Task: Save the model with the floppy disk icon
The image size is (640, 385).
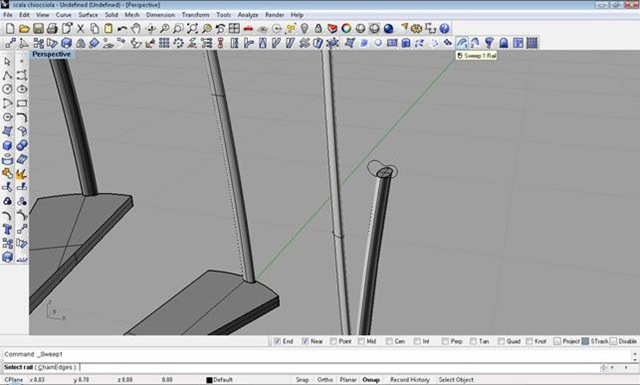Action: (x=38, y=29)
